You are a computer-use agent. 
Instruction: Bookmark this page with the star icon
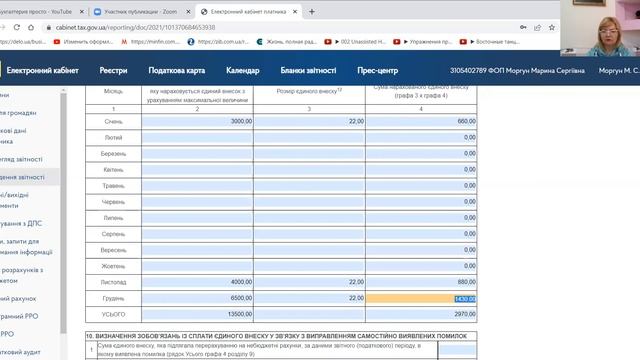tap(552, 27)
